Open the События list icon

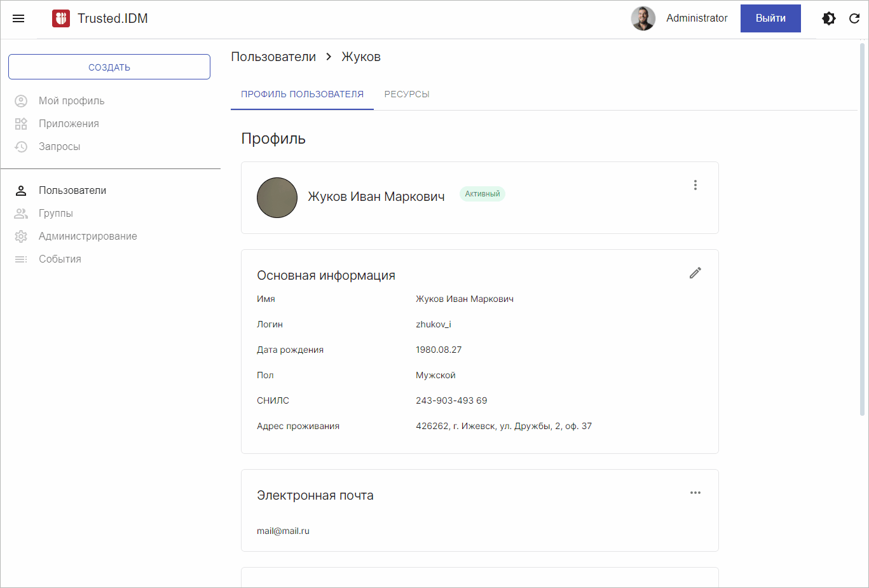(21, 259)
